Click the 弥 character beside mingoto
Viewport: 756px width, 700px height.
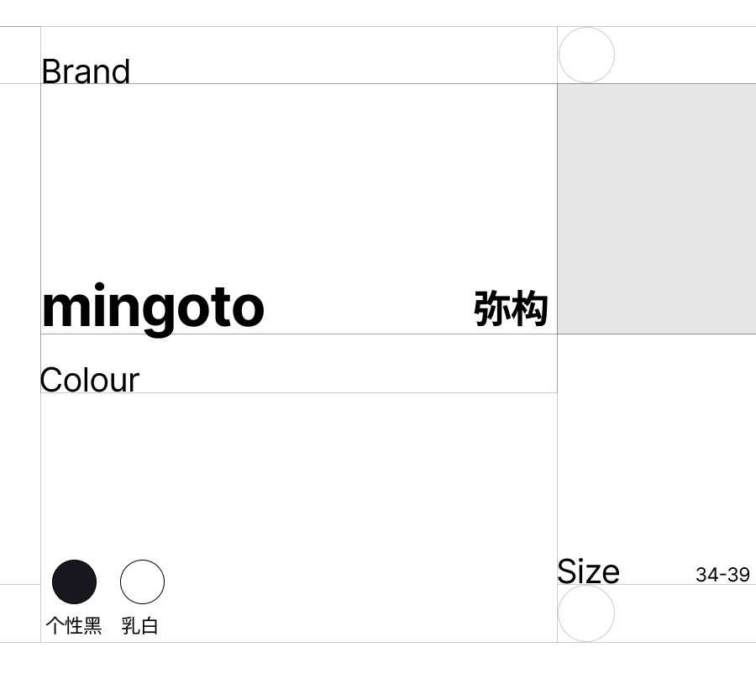[x=492, y=308]
